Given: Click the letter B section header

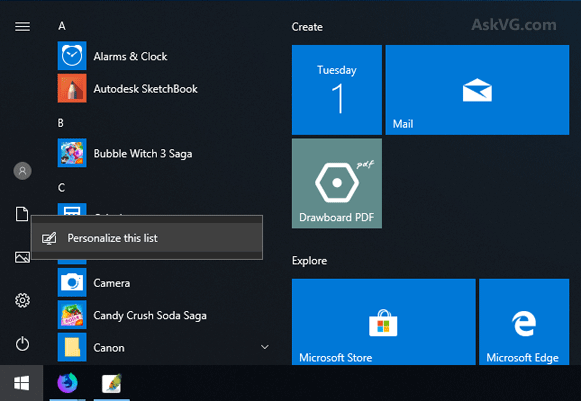Looking at the screenshot, I should pos(61,123).
